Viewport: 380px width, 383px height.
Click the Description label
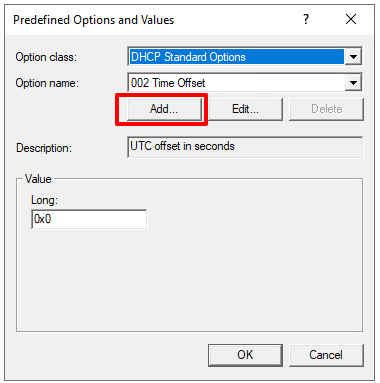(44, 148)
